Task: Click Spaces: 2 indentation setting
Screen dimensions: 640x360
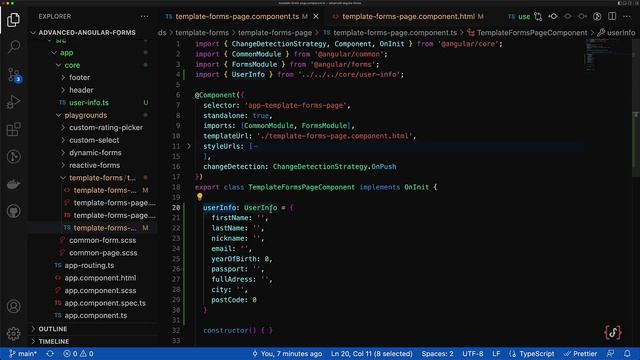Action: [437, 353]
